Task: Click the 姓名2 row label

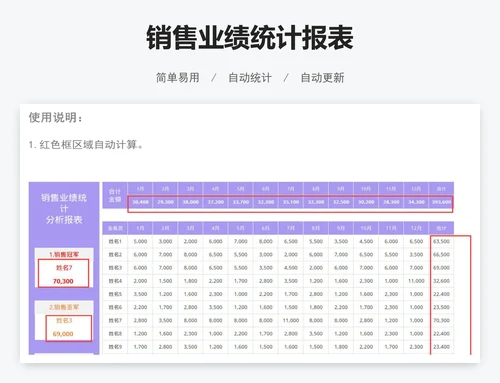Action: point(115,255)
